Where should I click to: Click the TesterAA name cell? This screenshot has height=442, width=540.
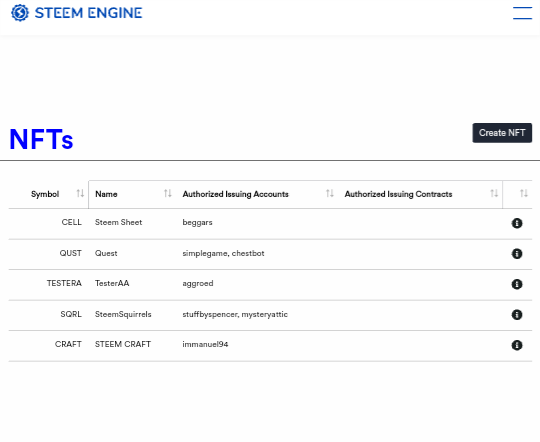point(112,283)
